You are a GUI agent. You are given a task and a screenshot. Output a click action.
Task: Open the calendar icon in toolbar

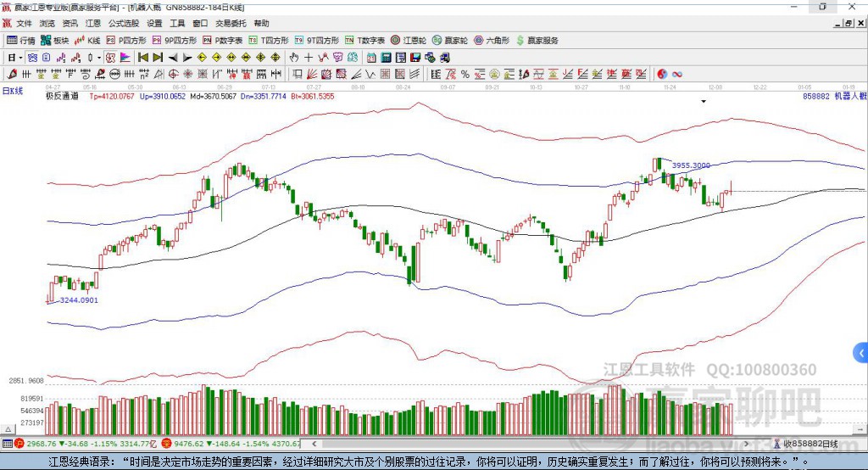(371, 58)
